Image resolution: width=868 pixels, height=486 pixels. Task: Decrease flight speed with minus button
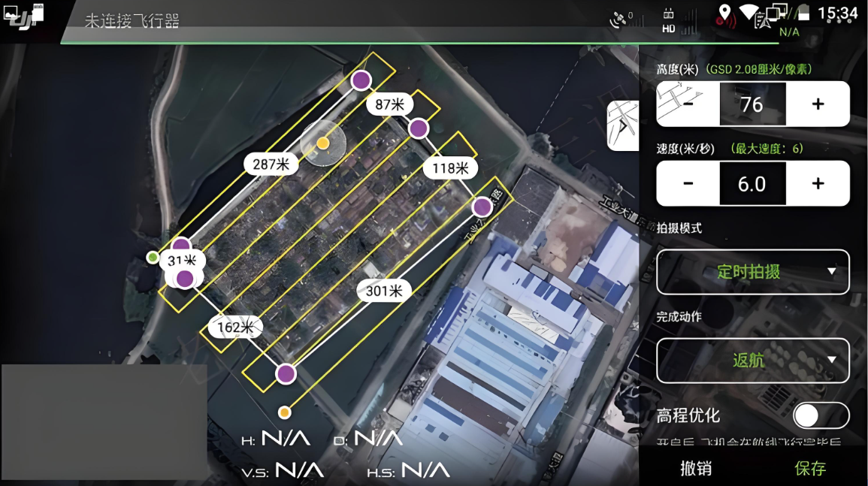(x=688, y=183)
